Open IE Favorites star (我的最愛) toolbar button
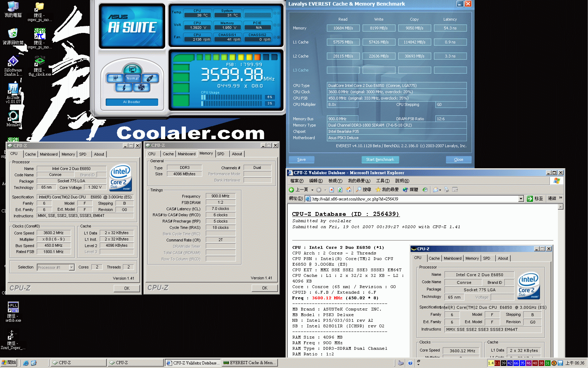Screen dimensions: 588x368 click(387, 190)
